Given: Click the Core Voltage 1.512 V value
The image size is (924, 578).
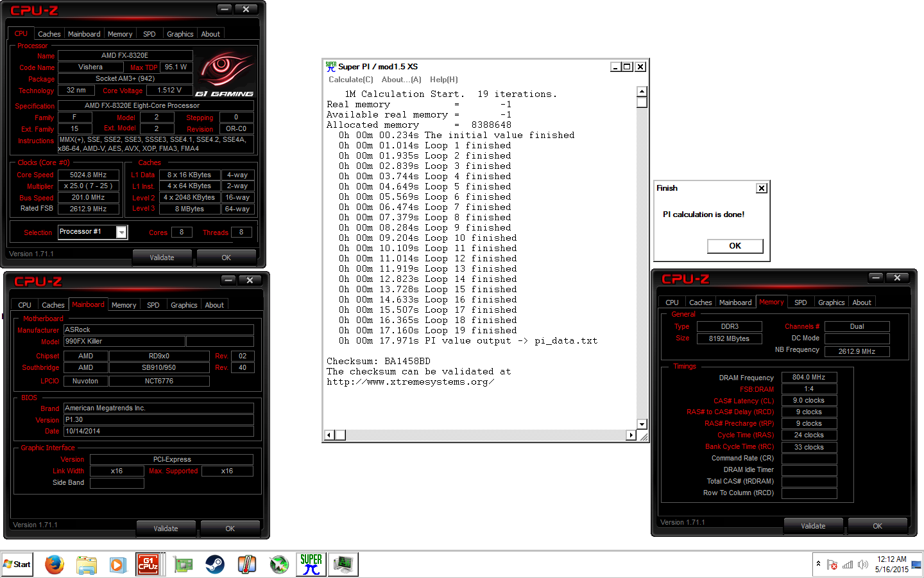Looking at the screenshot, I should [169, 91].
